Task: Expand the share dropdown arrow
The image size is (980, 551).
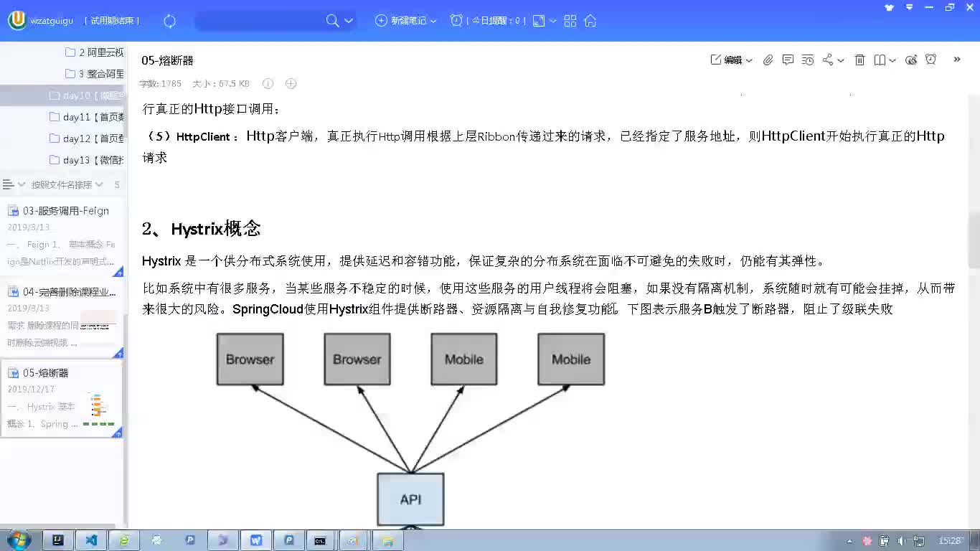Action: (x=841, y=60)
